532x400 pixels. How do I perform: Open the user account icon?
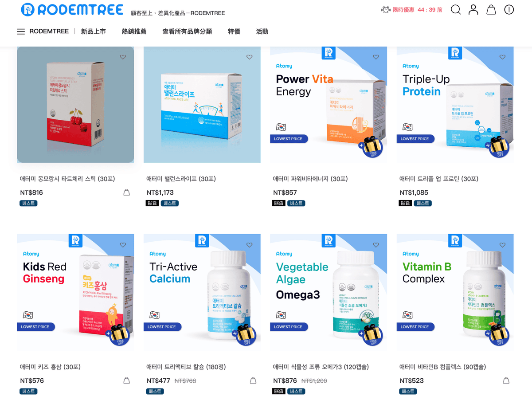pos(473,9)
